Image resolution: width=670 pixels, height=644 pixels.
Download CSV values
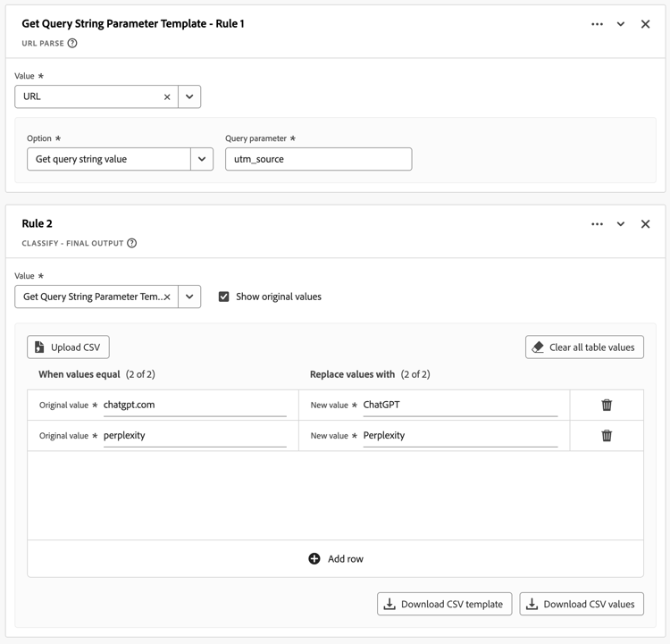[582, 604]
